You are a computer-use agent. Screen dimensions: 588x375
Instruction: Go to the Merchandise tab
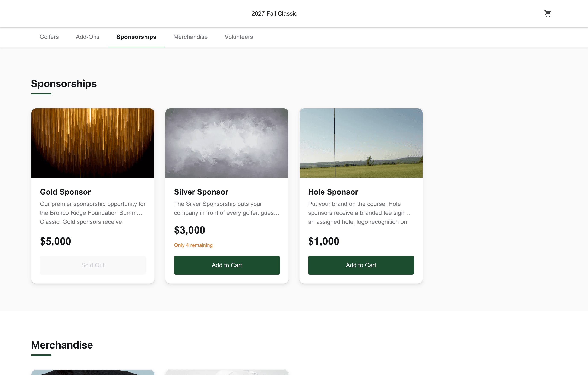click(x=190, y=37)
